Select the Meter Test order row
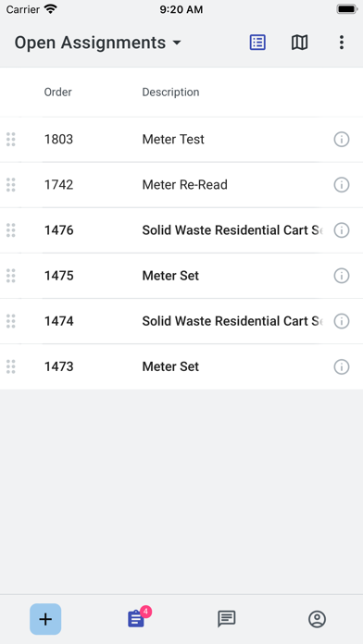The height and width of the screenshot is (644, 363). (x=181, y=140)
